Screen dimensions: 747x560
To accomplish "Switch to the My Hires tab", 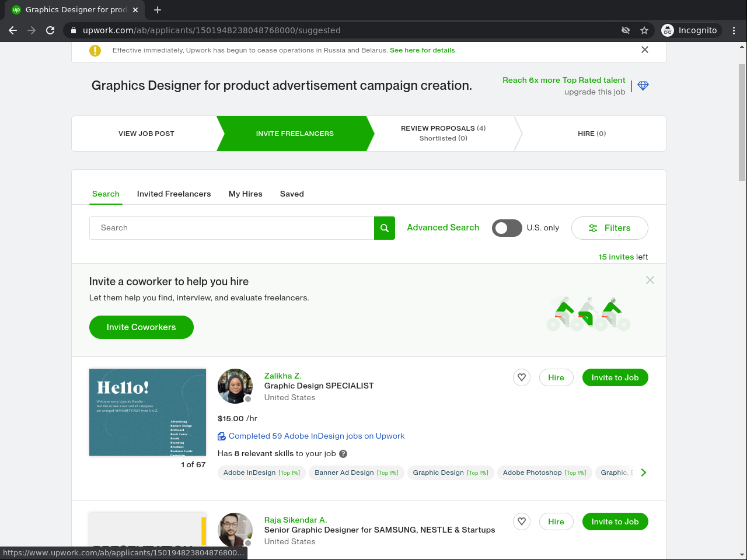I will [246, 194].
